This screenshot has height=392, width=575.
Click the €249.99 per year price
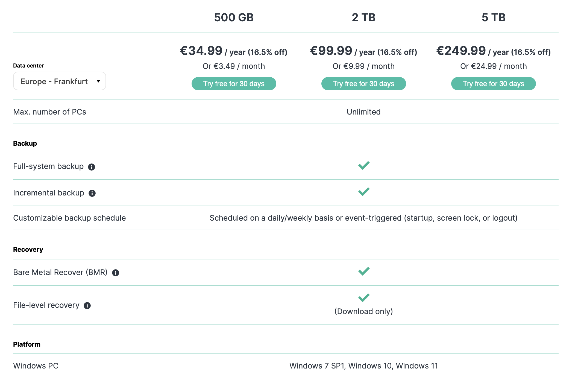click(493, 51)
